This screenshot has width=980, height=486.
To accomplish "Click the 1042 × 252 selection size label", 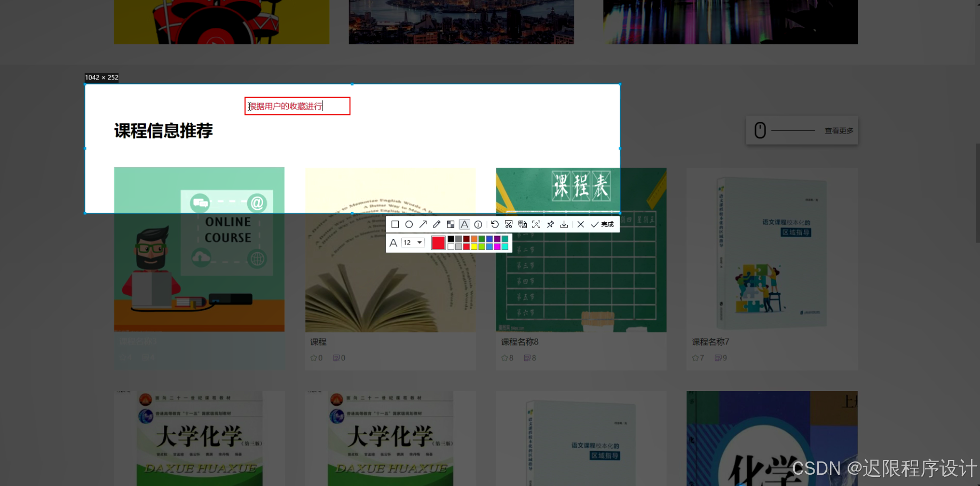I will tap(101, 77).
